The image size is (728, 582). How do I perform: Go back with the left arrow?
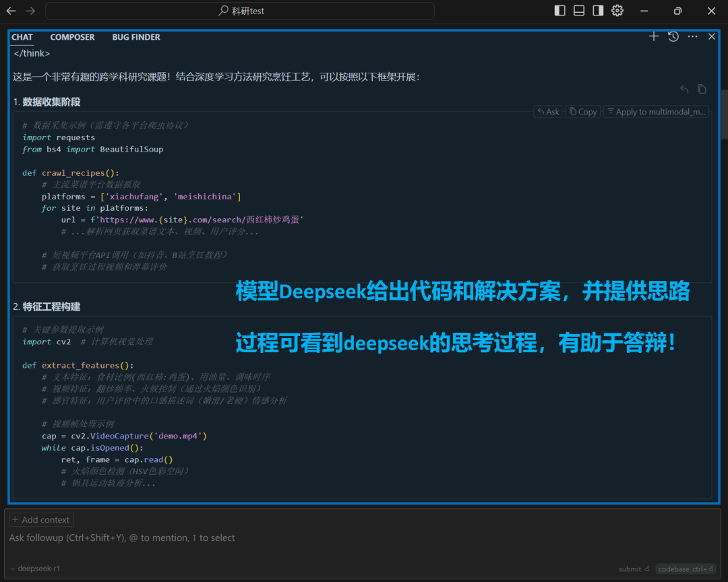click(11, 11)
